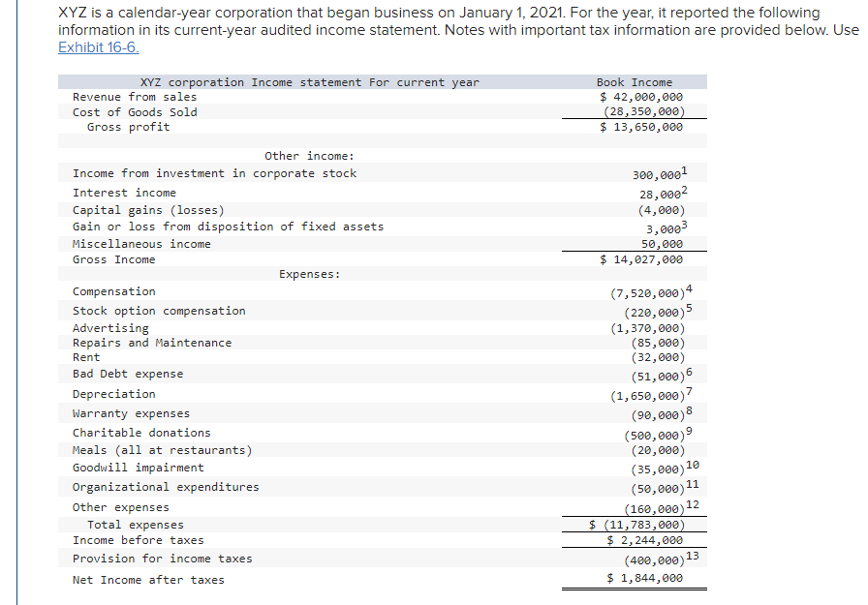Click the 'Provision for income taxes' label
This screenshot has width=868, height=605.
[x=162, y=560]
